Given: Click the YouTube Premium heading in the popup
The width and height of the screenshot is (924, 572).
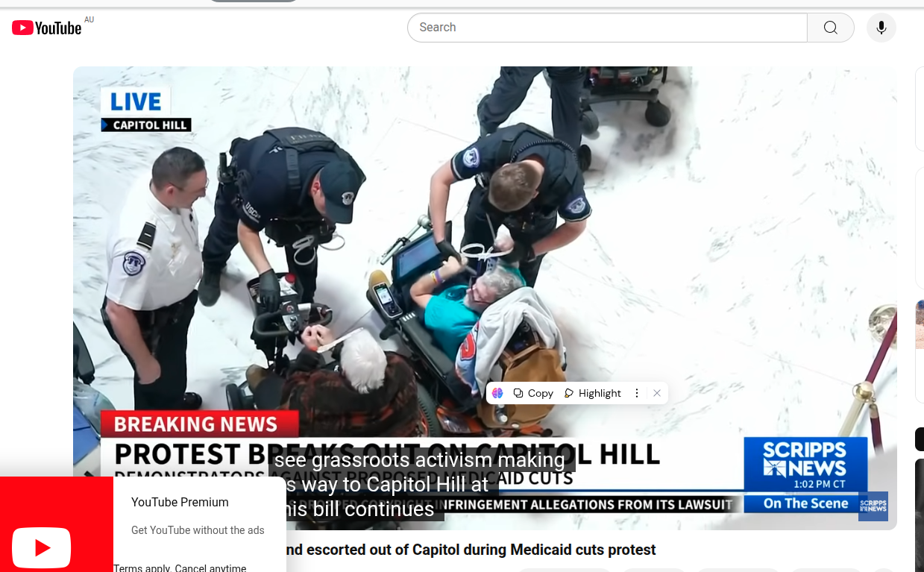Looking at the screenshot, I should 180,502.
